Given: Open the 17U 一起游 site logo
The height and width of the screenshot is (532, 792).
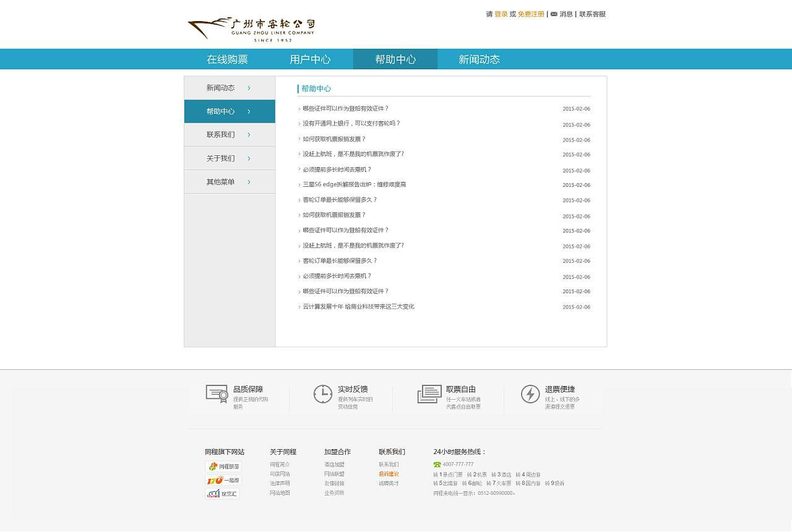Looking at the screenshot, I should click(x=223, y=480).
